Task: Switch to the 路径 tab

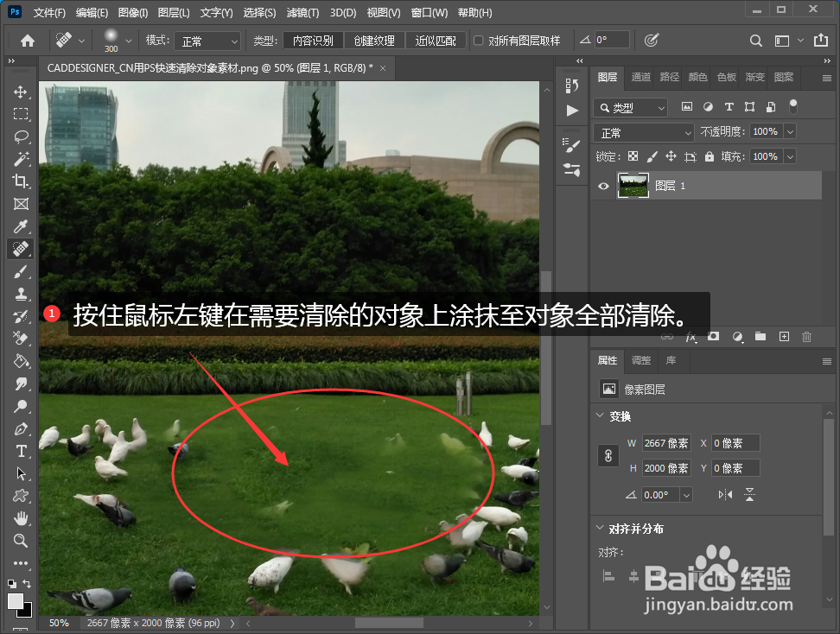Action: coord(669,77)
